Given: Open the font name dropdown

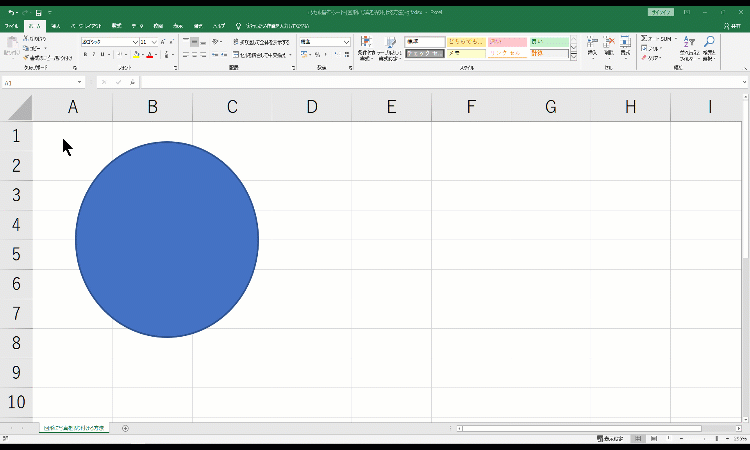Looking at the screenshot, I should pos(135,42).
